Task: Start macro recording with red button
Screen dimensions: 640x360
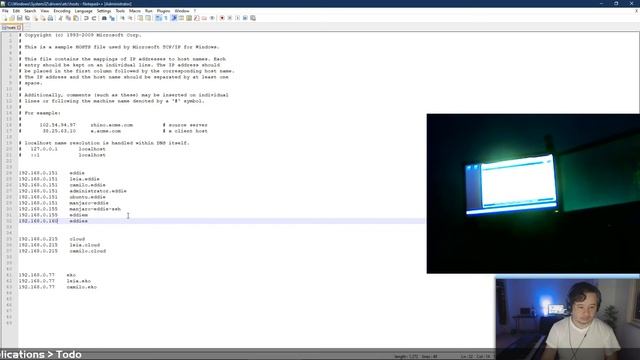Action: 222,18
